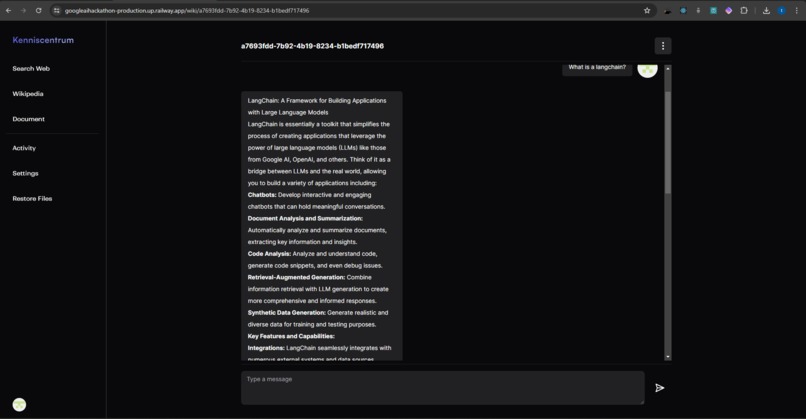The height and width of the screenshot is (419, 806).
Task: Focus the 'Type a message' input box
Action: 443,388
